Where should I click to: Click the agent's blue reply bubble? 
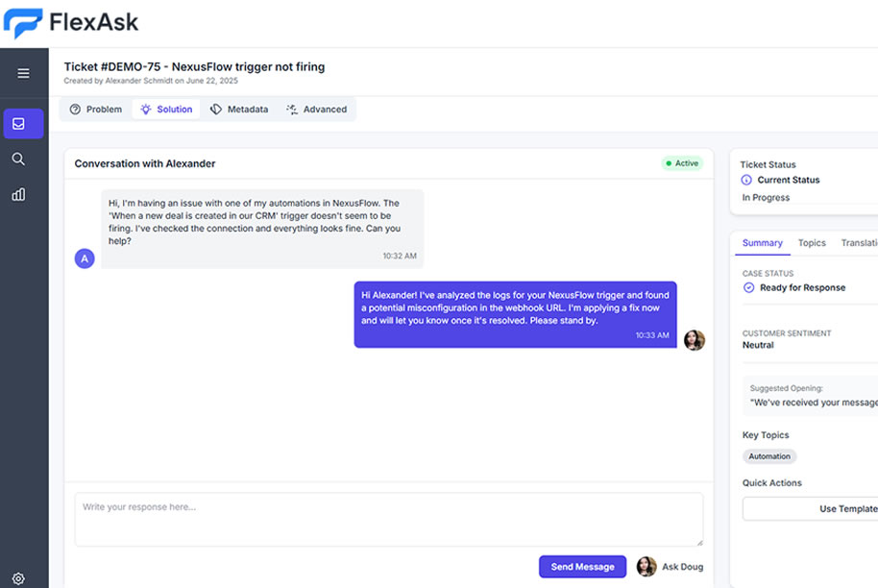point(515,314)
